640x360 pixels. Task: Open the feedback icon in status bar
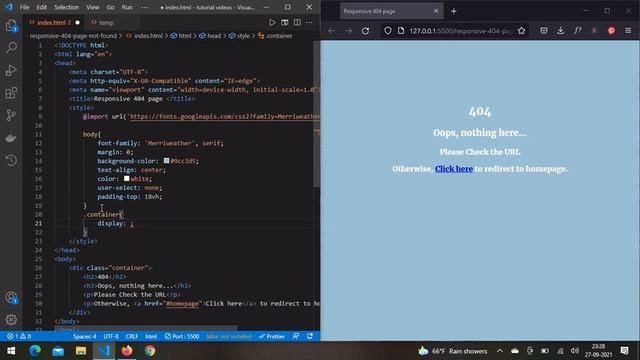296,336
